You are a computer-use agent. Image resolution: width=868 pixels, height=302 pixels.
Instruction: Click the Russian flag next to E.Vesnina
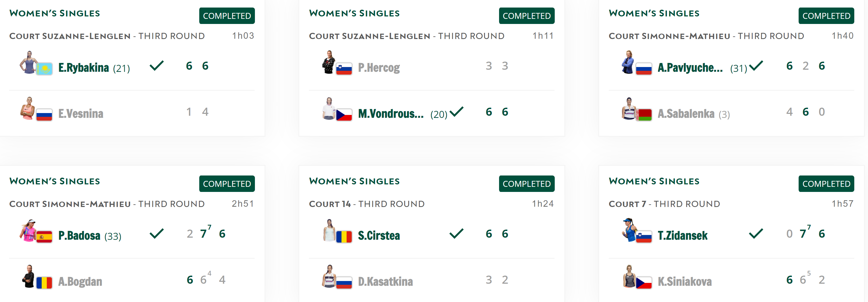click(x=44, y=115)
